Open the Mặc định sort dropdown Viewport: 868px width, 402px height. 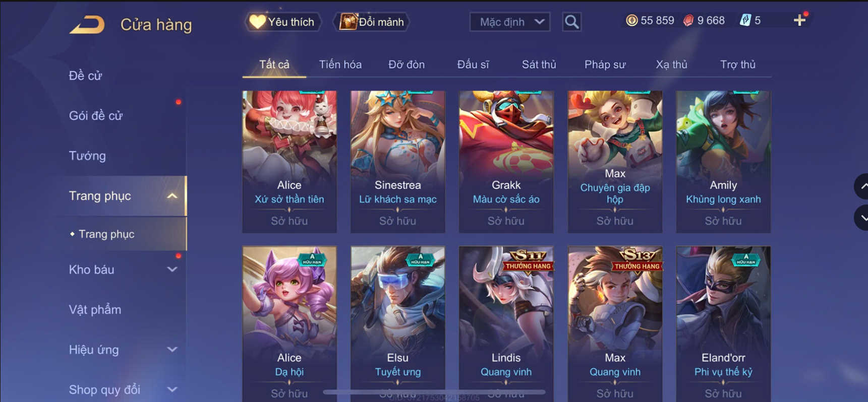[509, 22]
